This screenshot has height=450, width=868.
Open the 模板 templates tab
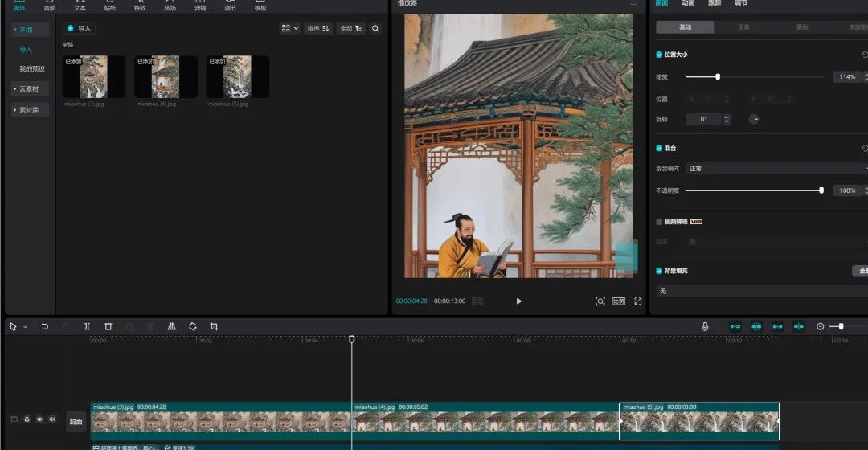tap(260, 6)
